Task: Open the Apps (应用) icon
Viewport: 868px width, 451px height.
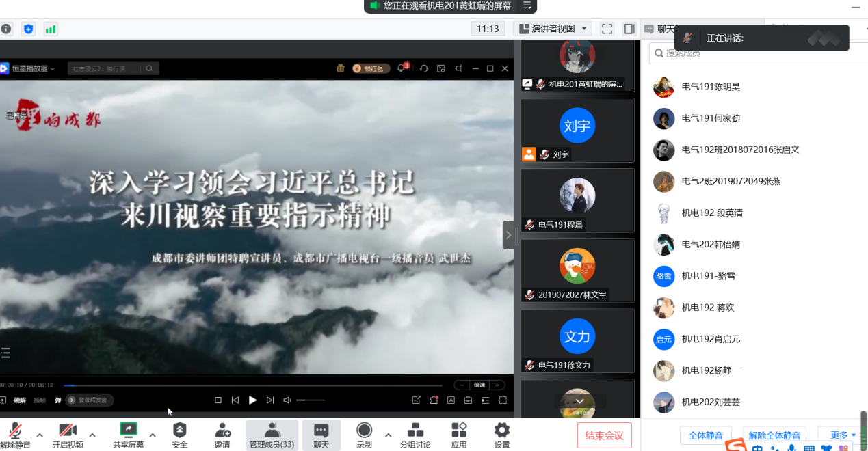Action: tap(459, 435)
